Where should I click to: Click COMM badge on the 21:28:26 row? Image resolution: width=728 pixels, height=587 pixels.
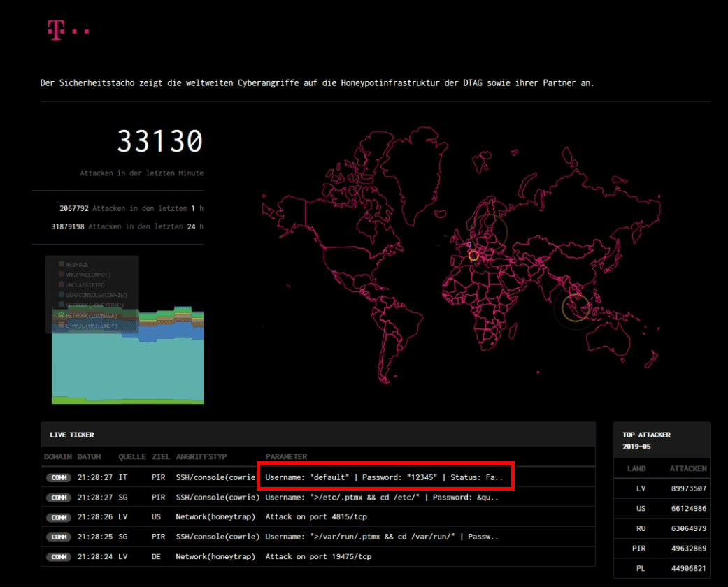[x=59, y=517]
